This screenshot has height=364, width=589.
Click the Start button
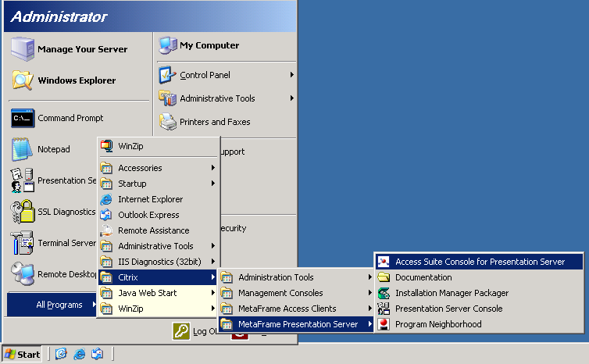(x=22, y=354)
